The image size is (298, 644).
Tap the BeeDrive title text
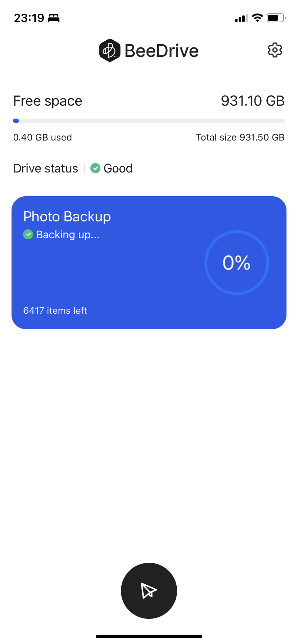(x=162, y=51)
